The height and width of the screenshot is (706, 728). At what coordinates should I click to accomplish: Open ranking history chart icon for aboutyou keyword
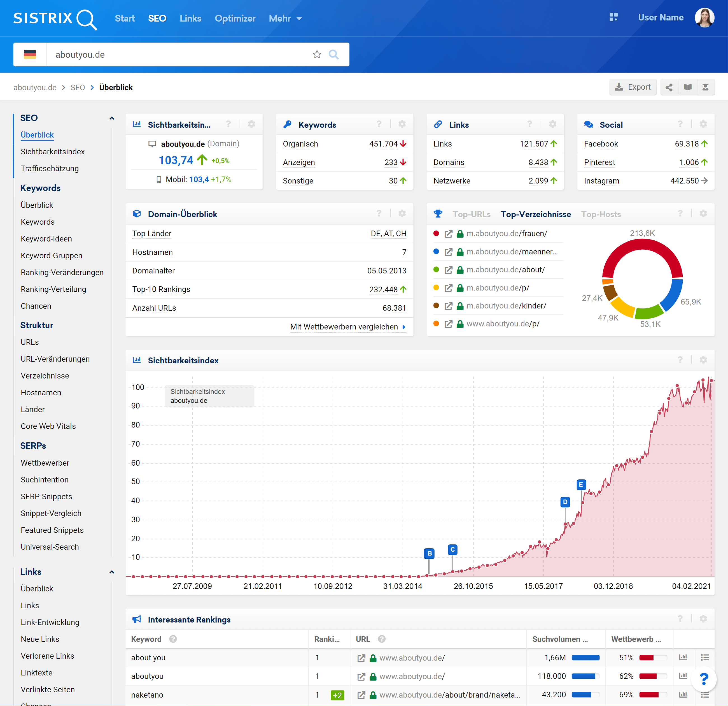click(x=683, y=676)
